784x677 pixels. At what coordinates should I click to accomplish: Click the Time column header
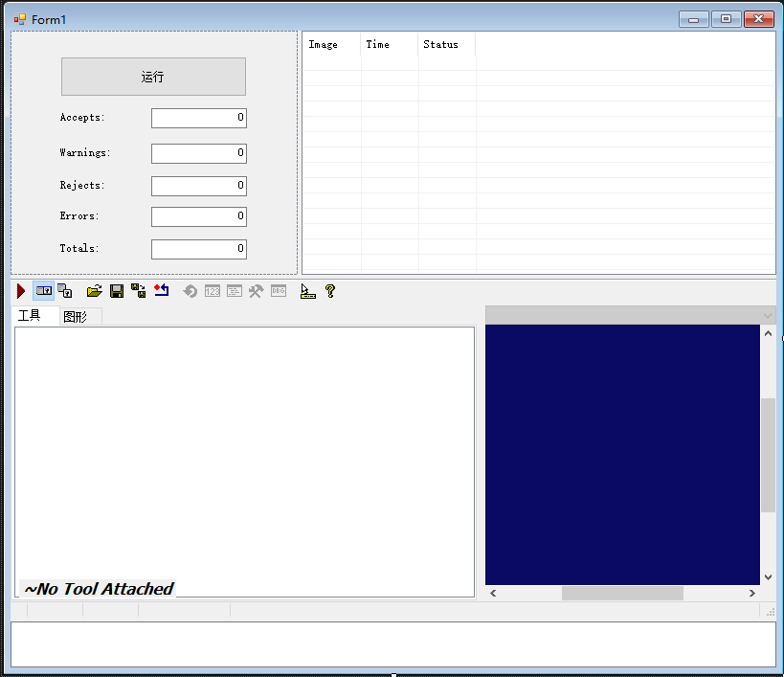(x=389, y=44)
